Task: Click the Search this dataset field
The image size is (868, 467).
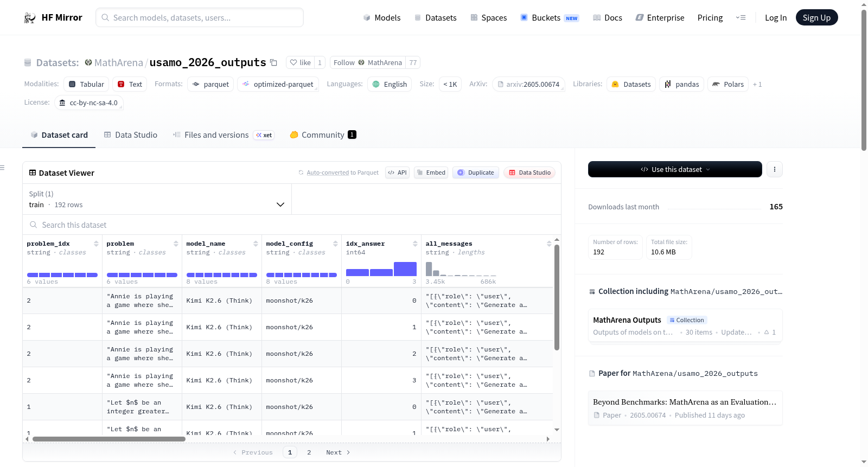Action: [x=292, y=225]
